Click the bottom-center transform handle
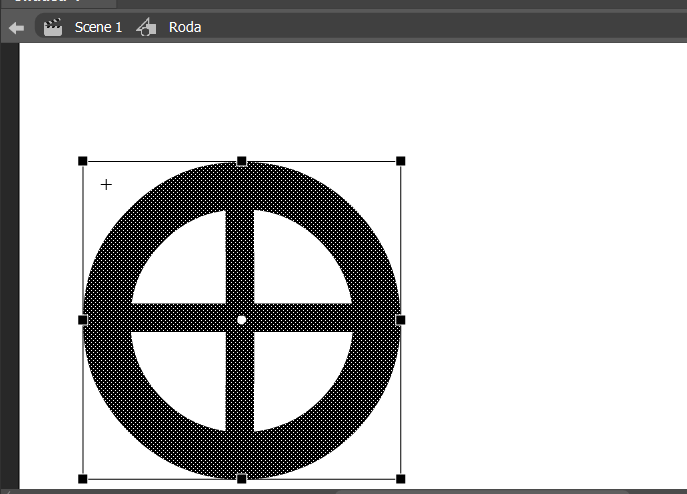 [241, 479]
